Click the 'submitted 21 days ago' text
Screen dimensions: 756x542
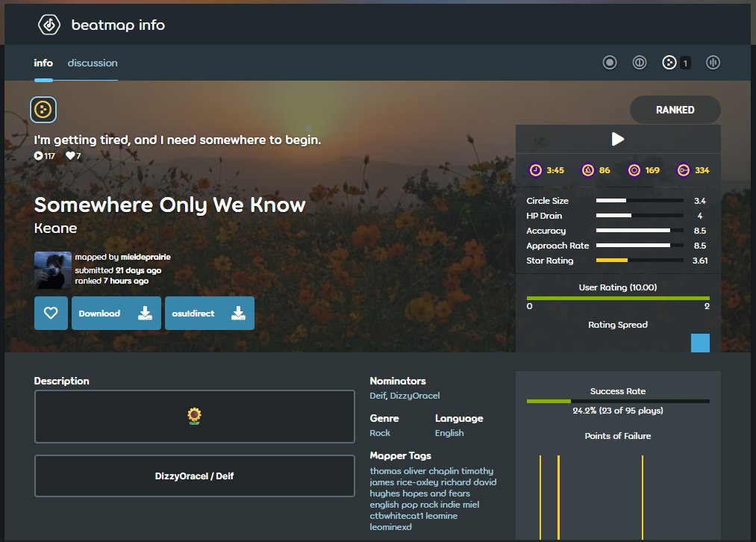click(x=118, y=270)
